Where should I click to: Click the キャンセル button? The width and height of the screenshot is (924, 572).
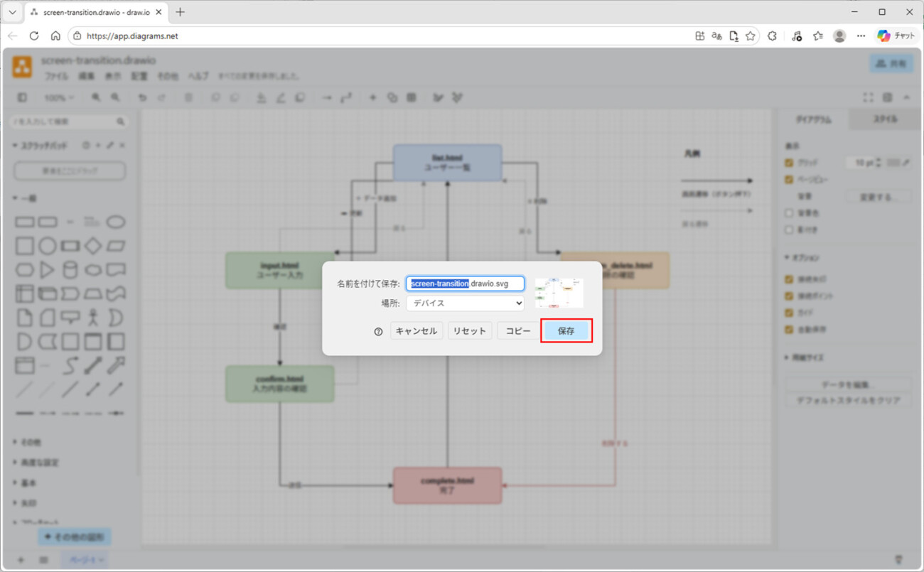point(416,331)
